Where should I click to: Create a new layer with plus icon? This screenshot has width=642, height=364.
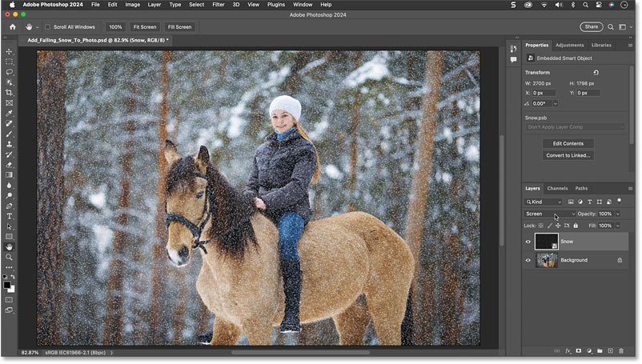pos(610,350)
